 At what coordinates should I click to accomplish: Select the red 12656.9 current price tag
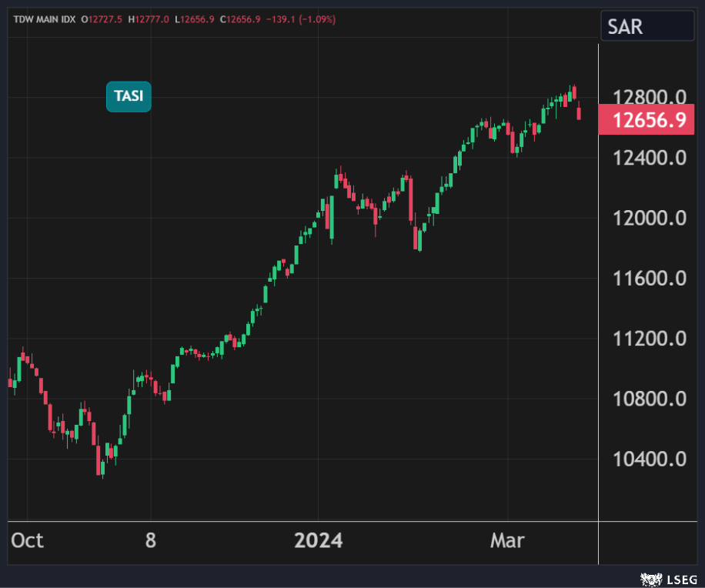[647, 121]
